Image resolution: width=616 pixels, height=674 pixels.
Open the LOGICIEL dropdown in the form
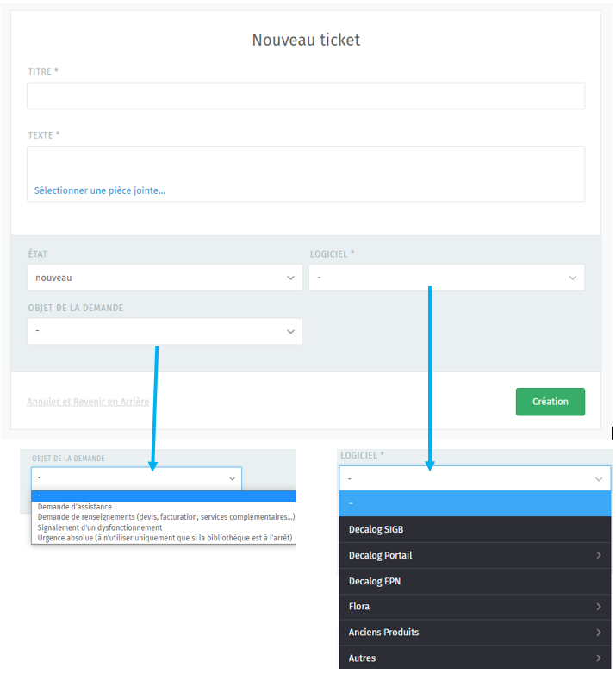447,278
